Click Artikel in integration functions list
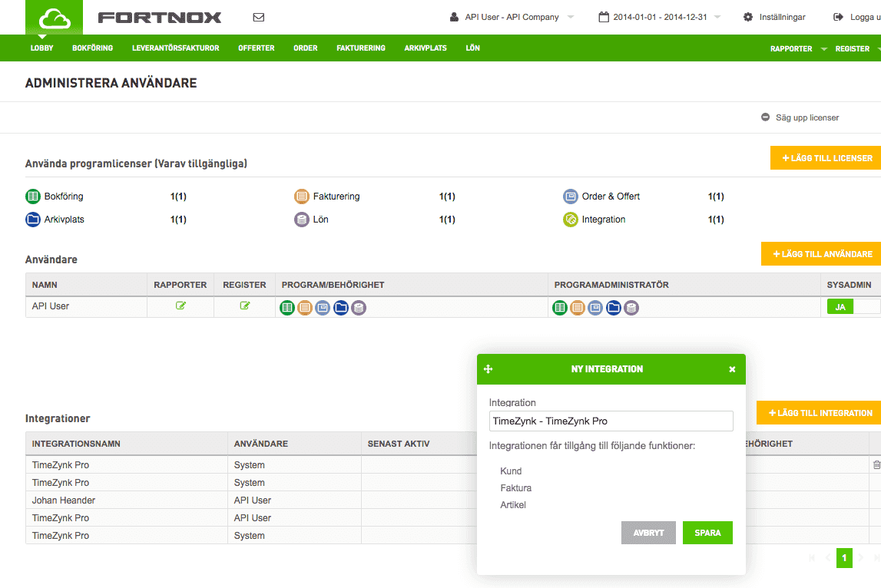The image size is (881, 588). 513,505
